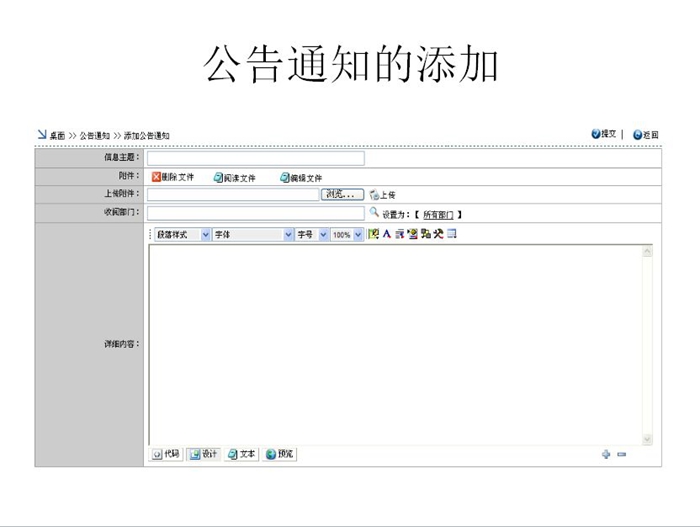
Task: Click the insert image icon in editor toolbar
Action: tap(412, 234)
